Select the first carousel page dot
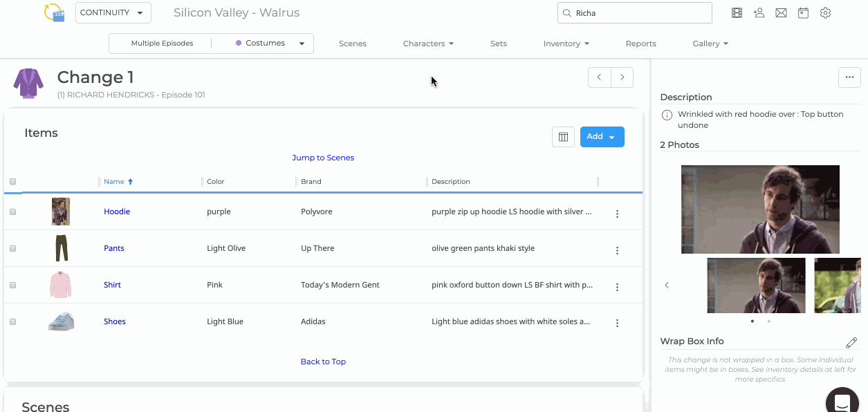The height and width of the screenshot is (412, 868). tap(752, 321)
